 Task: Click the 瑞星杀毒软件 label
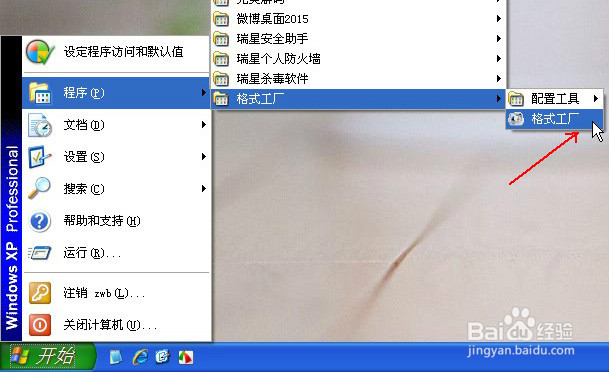(272, 79)
